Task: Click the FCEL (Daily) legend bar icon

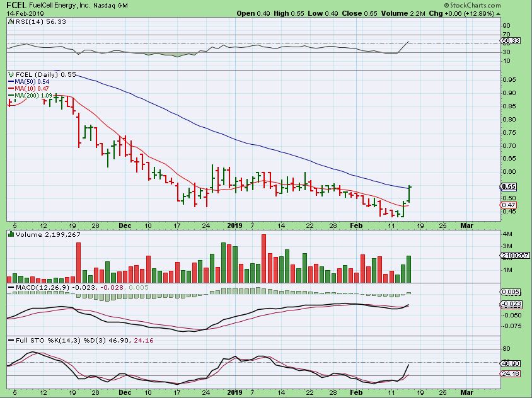Action: click(x=11, y=74)
